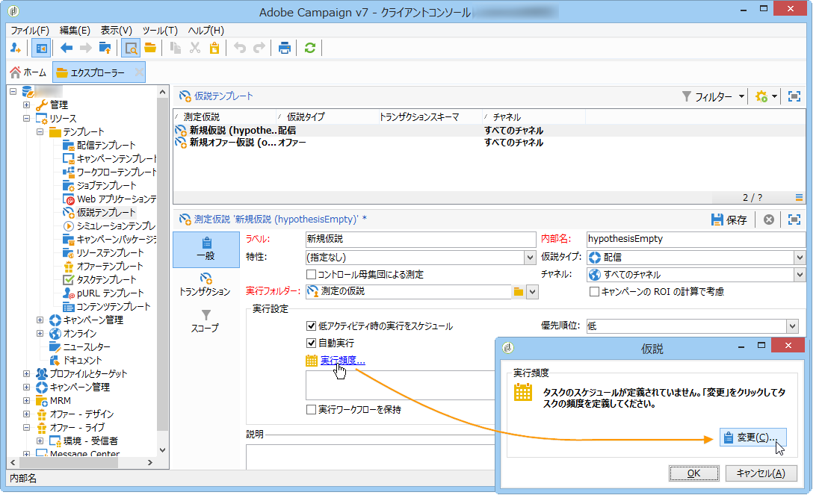This screenshot has width=825, height=504.
Task: Click the redo toolbar icon
Action: pyautogui.click(x=259, y=49)
